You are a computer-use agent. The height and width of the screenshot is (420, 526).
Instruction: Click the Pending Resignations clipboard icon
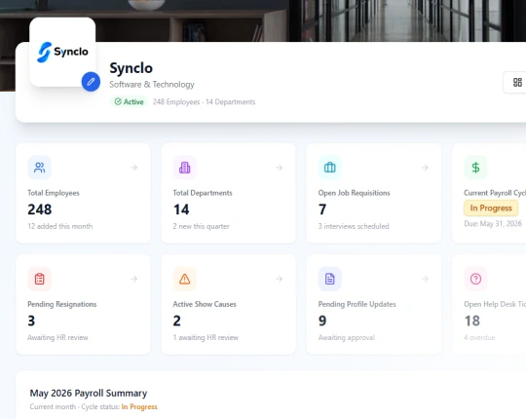(40, 279)
